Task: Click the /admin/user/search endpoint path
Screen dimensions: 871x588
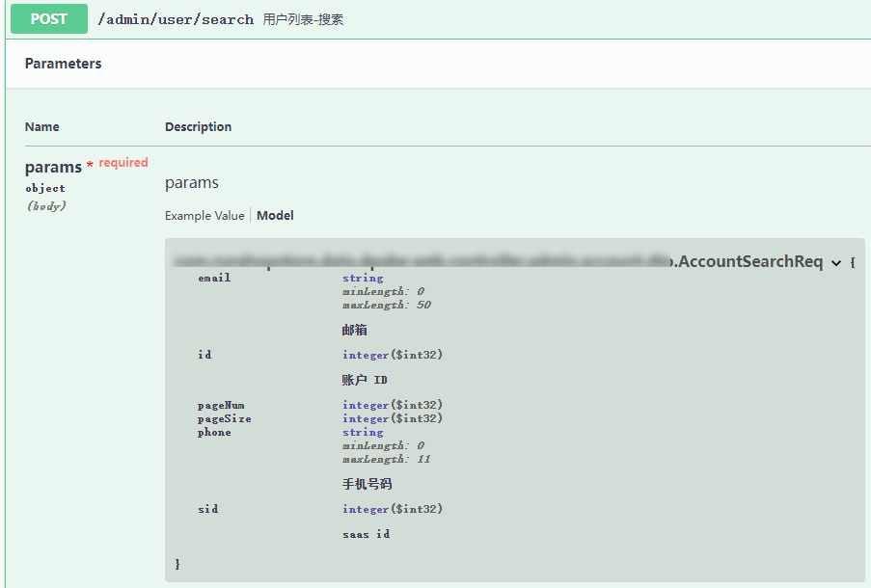Action: (x=176, y=19)
